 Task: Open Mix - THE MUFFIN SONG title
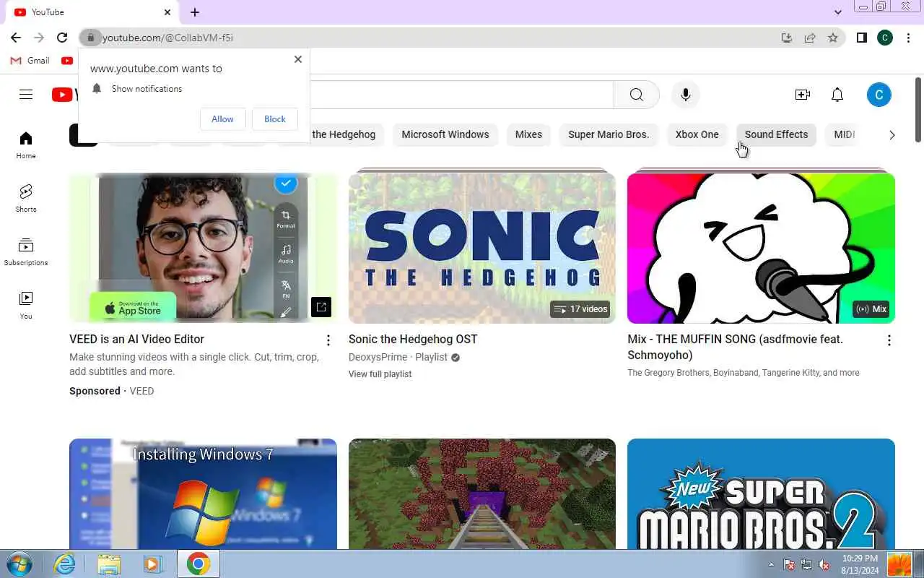coord(735,347)
